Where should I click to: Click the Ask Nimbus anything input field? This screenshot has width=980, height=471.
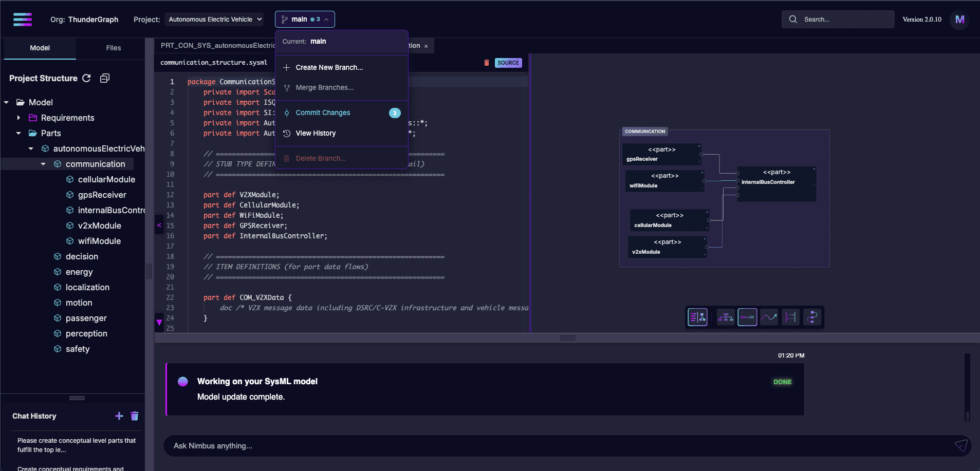click(x=463, y=445)
